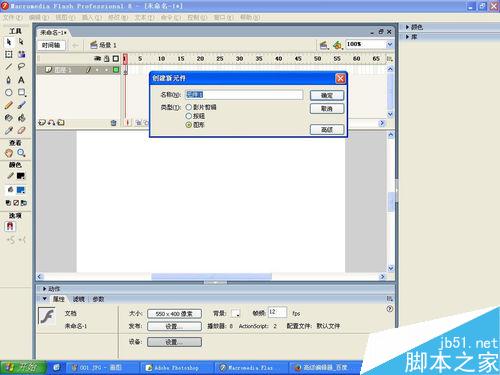Click 确定 in the dialog
Screen dimensions: 500x375
click(327, 96)
